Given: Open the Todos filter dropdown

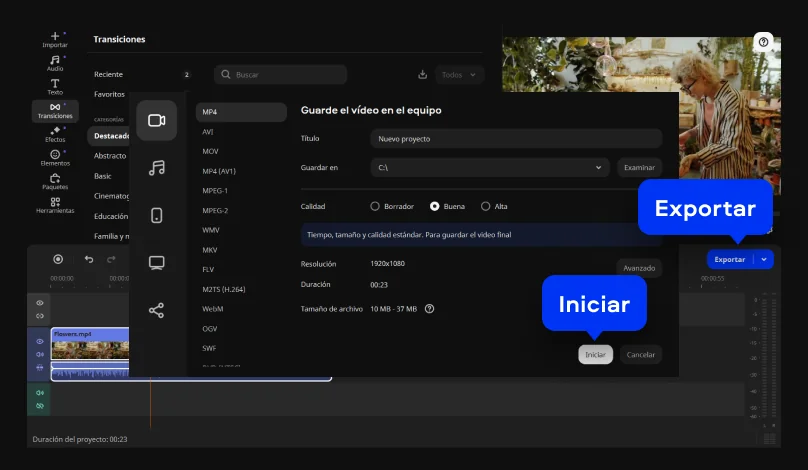Looking at the screenshot, I should pos(461,75).
